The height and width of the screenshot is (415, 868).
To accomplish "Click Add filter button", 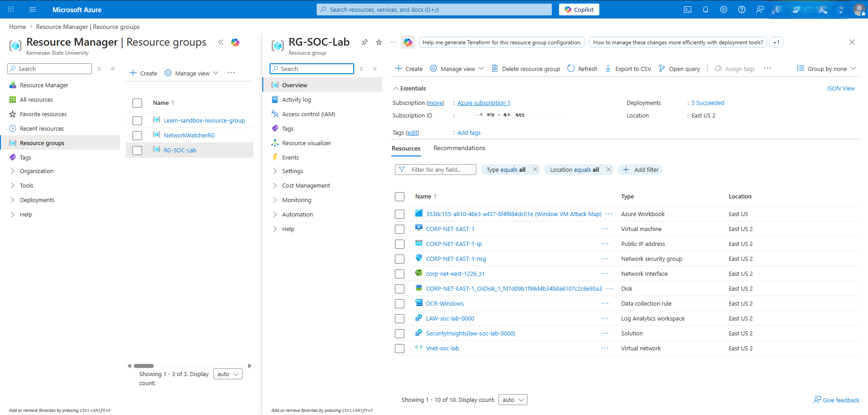I will click(x=640, y=170).
